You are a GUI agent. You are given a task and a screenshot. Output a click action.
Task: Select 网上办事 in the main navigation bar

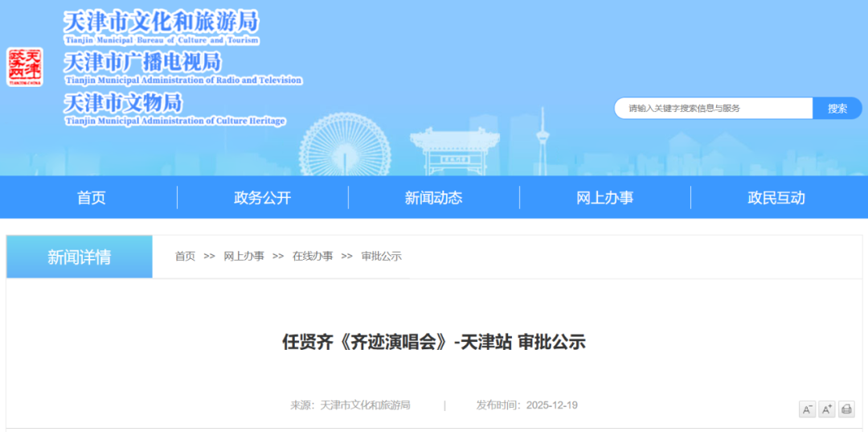(x=604, y=198)
